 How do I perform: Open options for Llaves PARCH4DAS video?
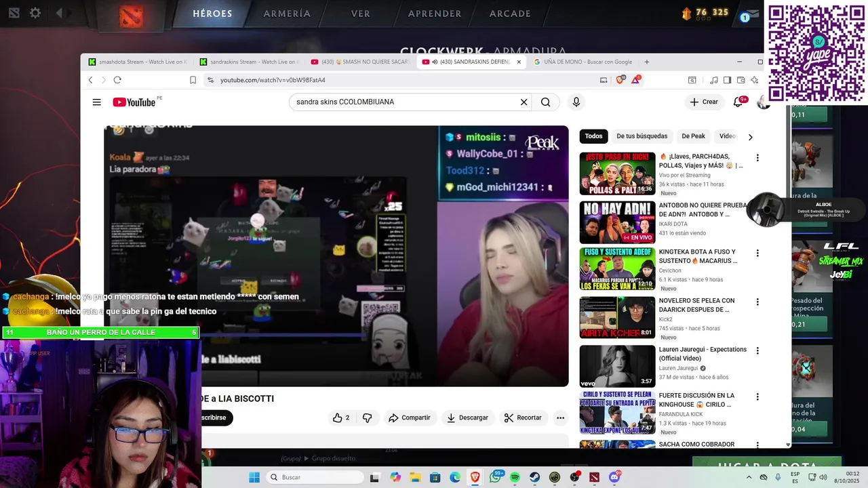click(x=757, y=158)
